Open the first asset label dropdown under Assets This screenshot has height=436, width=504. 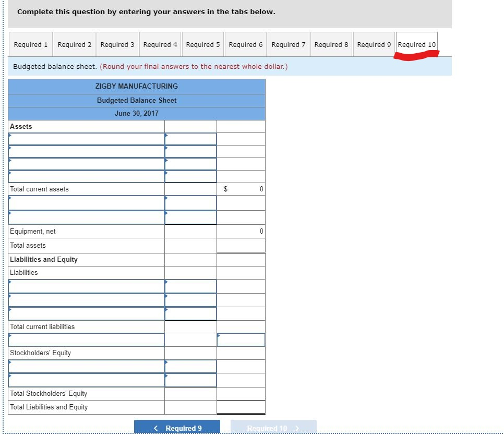pos(86,139)
